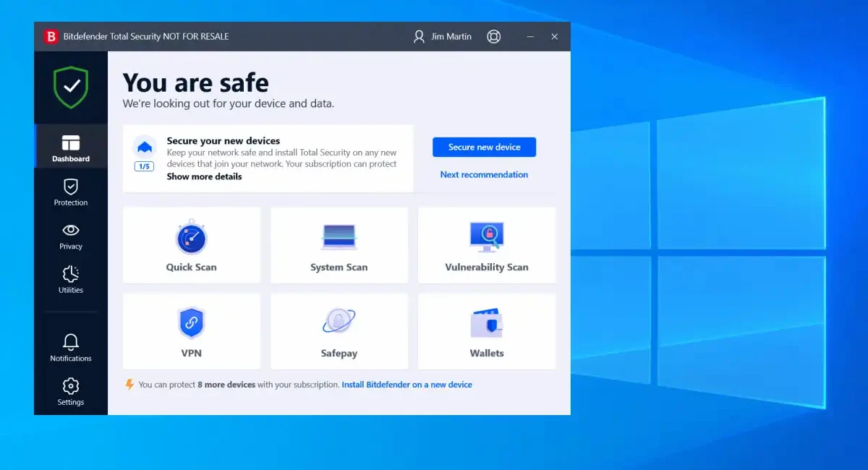Click Install Bitdefender on a new device
The width and height of the screenshot is (868, 470).
tap(407, 385)
